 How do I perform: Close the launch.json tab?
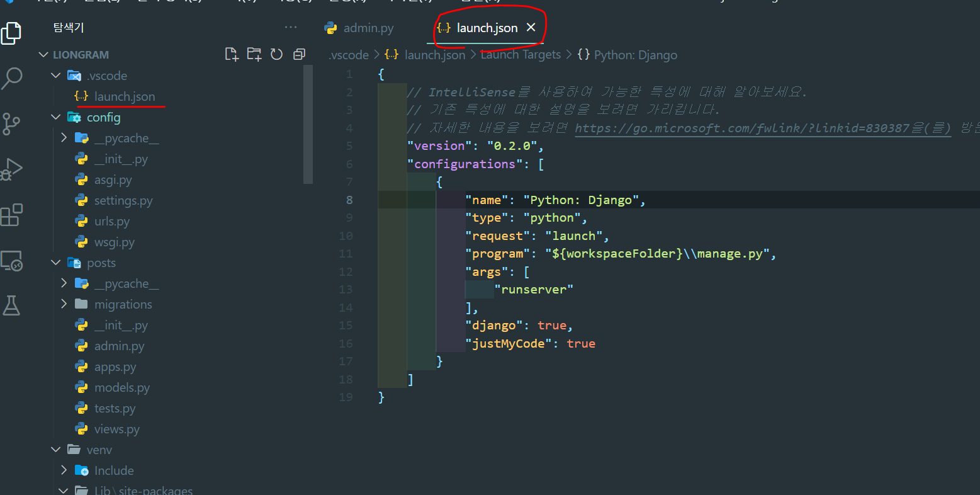coord(531,27)
